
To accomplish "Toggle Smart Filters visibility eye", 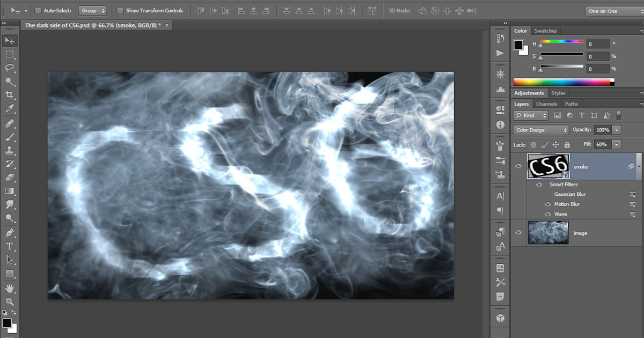I will [539, 184].
